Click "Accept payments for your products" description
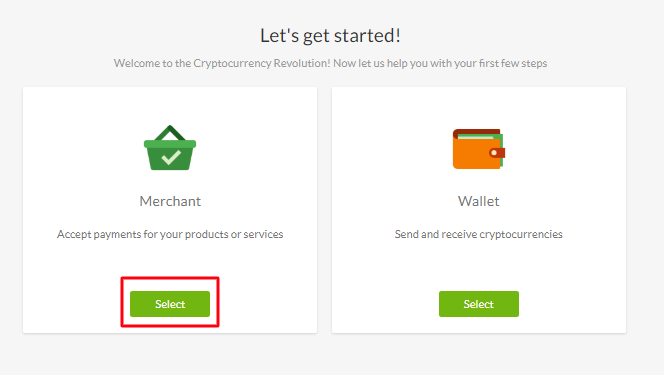664x375 pixels. (170, 234)
